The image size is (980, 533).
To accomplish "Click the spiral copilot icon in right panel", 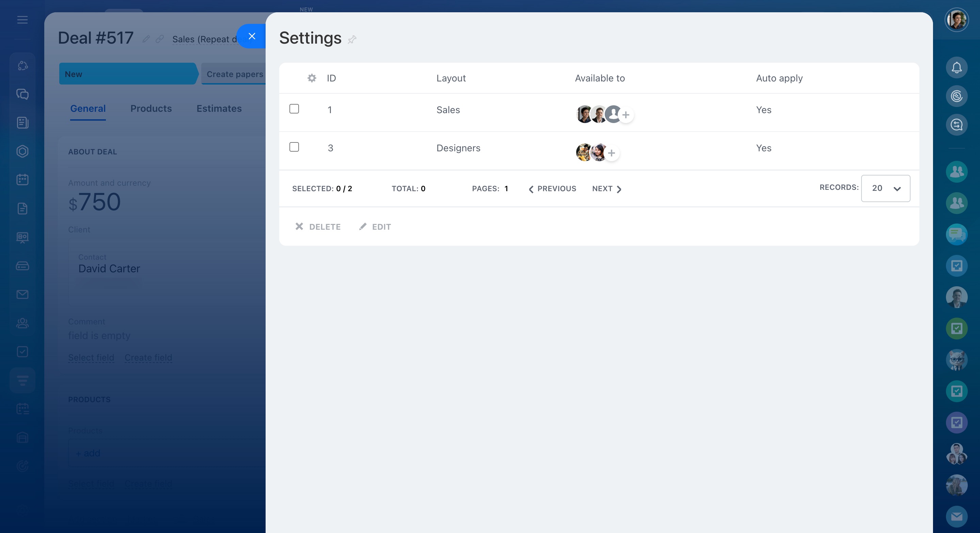I will pos(957,96).
